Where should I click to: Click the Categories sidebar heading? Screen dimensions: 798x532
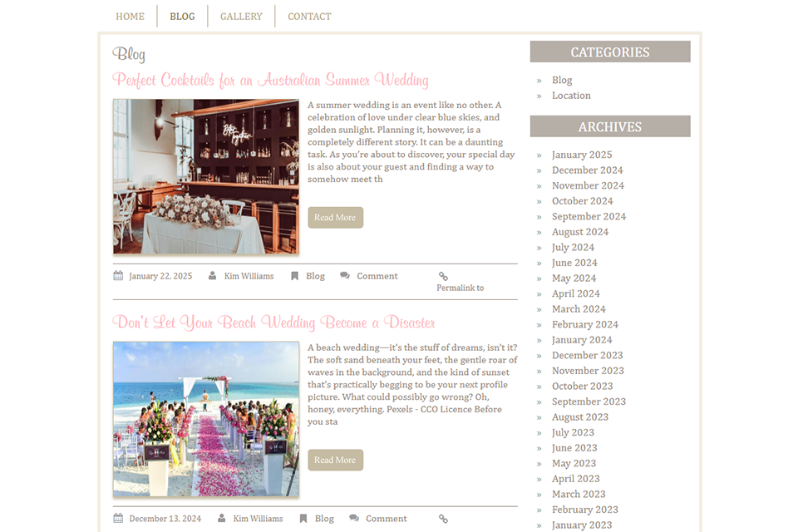(x=610, y=52)
